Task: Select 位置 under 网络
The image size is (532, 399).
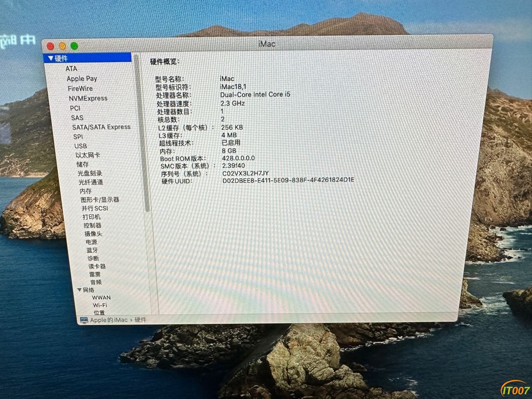Action: pyautogui.click(x=99, y=313)
